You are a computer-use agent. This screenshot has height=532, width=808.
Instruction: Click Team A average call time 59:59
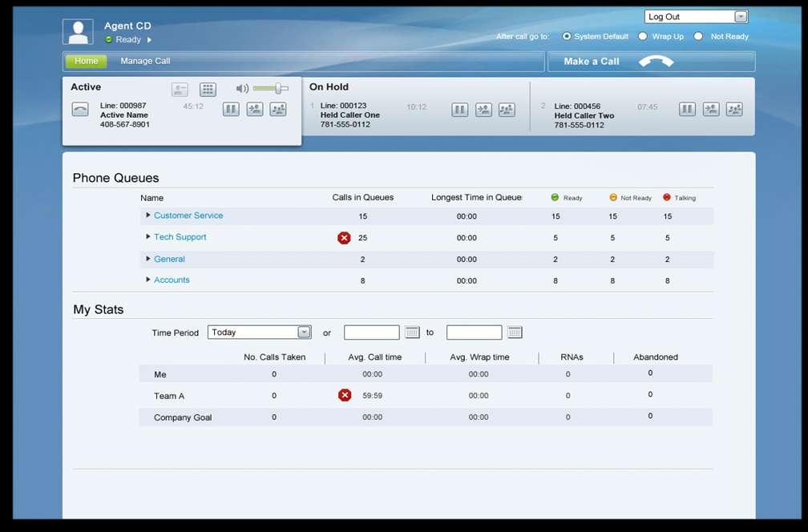coord(372,396)
